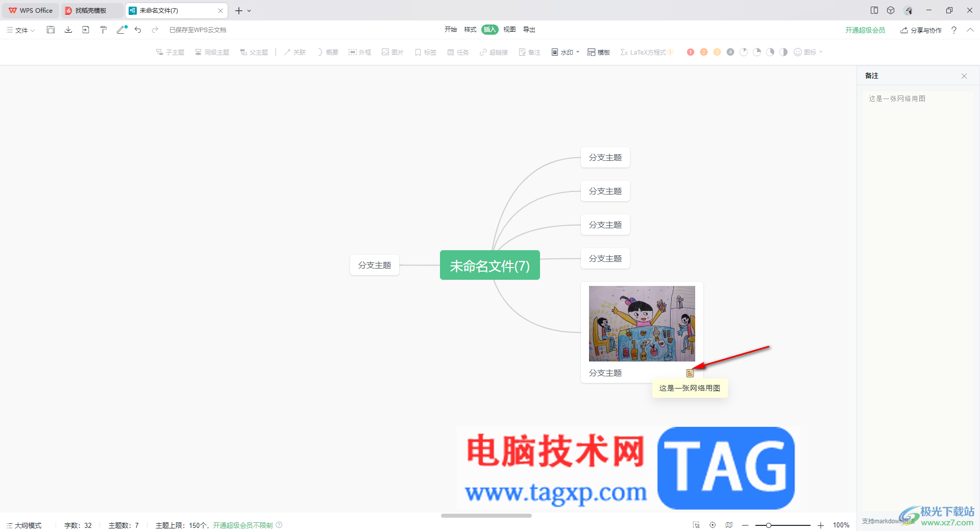Click the download icon next to save

pos(68,30)
